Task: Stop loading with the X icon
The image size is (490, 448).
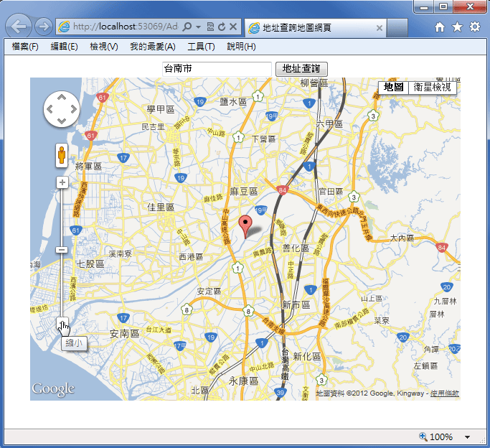Action: pyautogui.click(x=233, y=27)
